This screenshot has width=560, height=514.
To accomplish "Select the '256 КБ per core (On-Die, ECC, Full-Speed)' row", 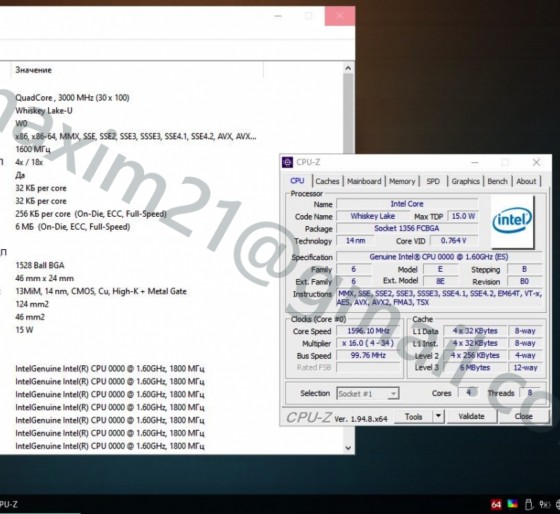I will click(91, 214).
